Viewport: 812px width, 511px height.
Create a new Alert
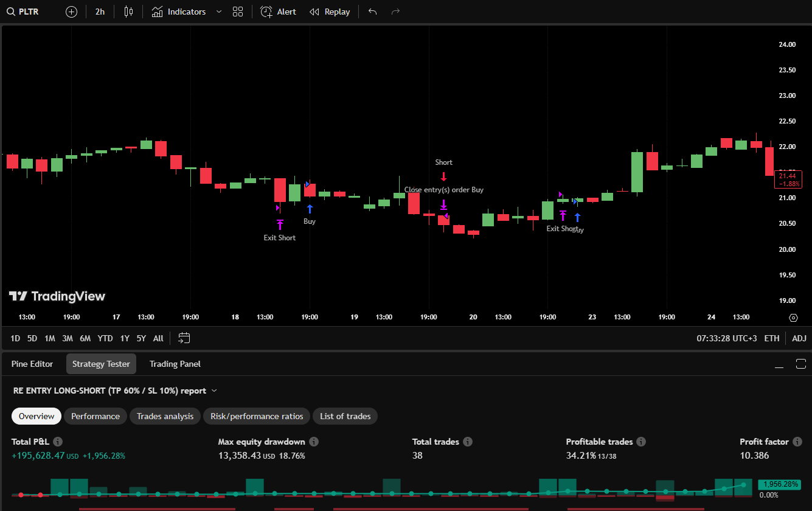click(x=278, y=12)
